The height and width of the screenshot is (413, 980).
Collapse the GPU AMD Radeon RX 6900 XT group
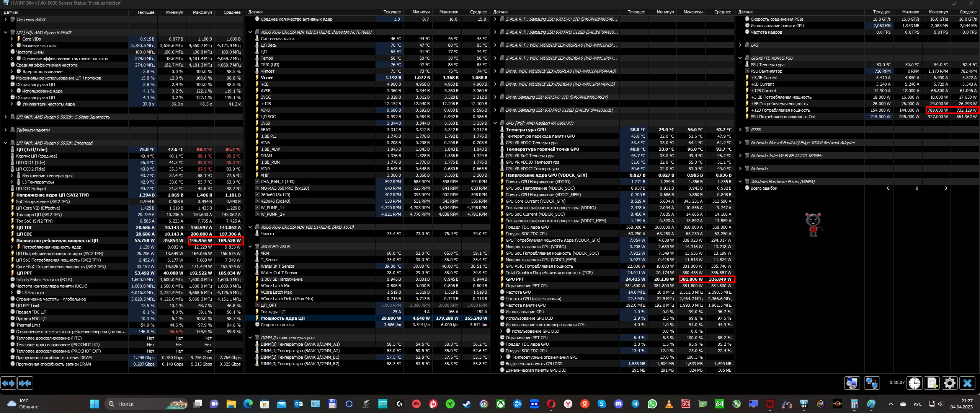[495, 123]
